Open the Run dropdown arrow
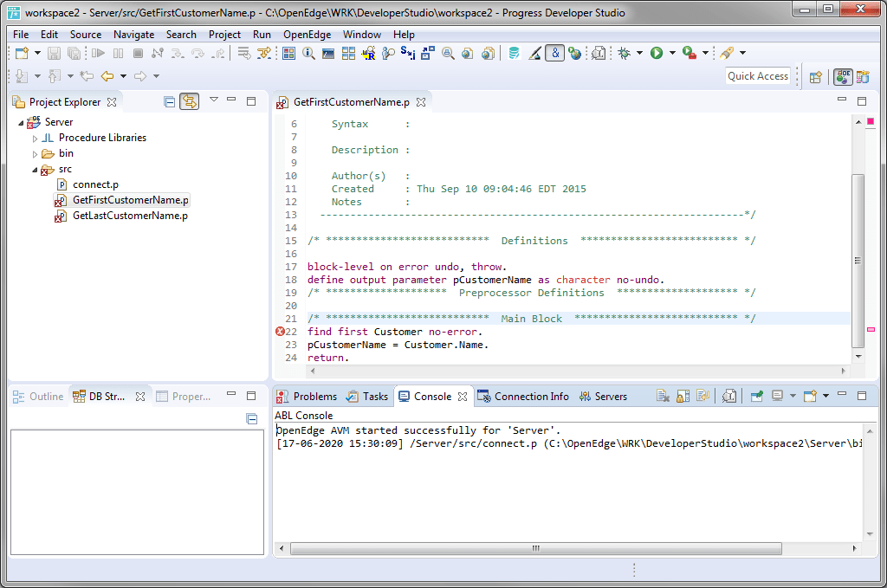 (672, 53)
